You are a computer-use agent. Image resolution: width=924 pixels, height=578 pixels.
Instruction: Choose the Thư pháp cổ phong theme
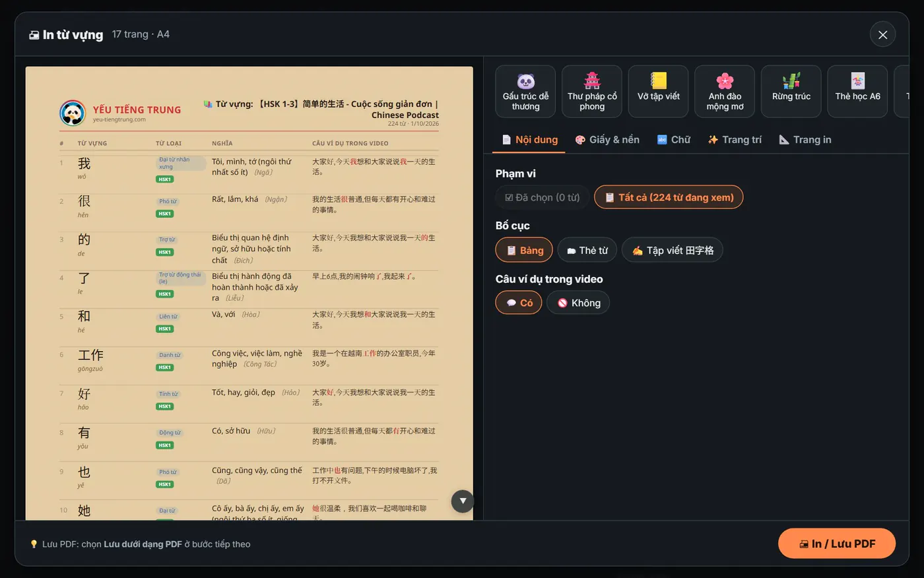pos(592,92)
